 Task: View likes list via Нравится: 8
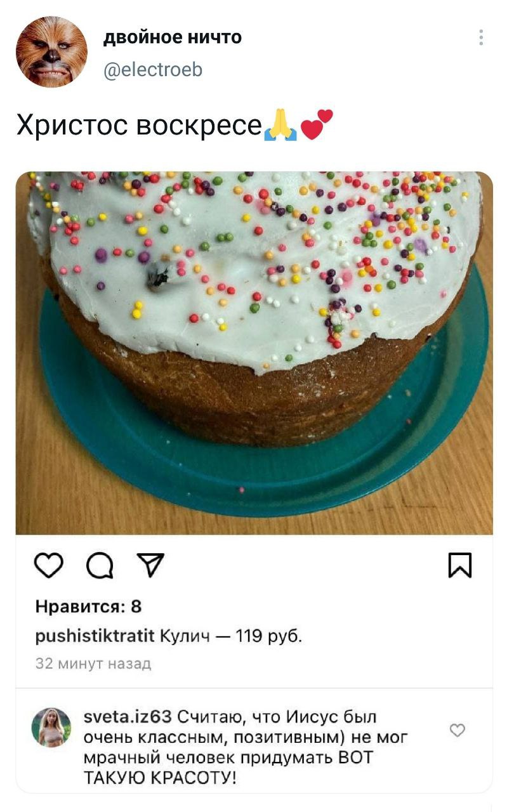[x=88, y=607]
